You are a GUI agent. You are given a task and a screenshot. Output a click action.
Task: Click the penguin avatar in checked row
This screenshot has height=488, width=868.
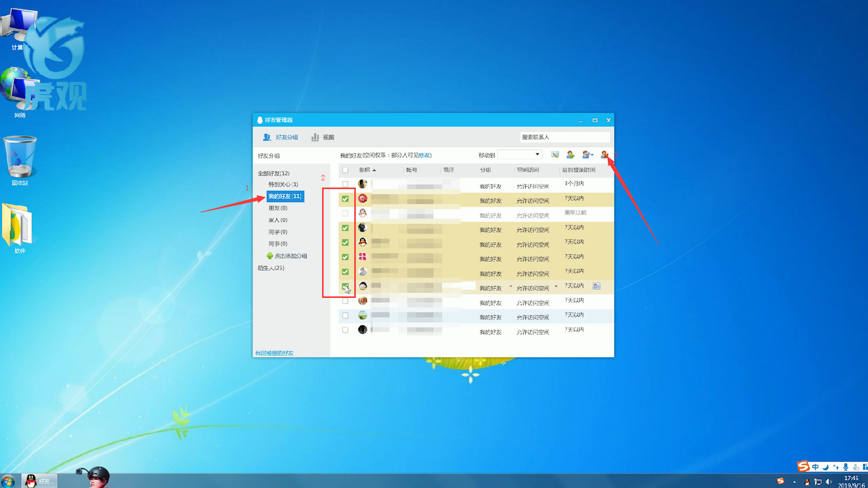[362, 242]
